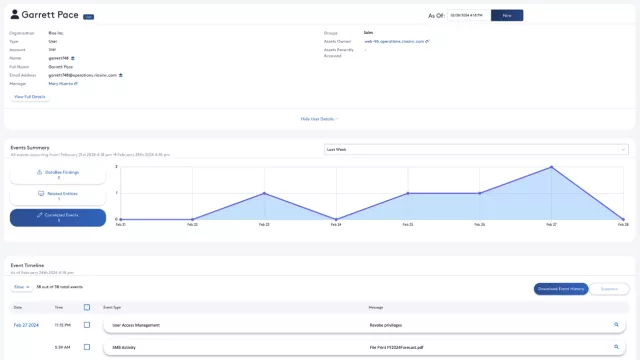Click the icon next to username garrett148
640x360 pixels.
(x=73, y=58)
